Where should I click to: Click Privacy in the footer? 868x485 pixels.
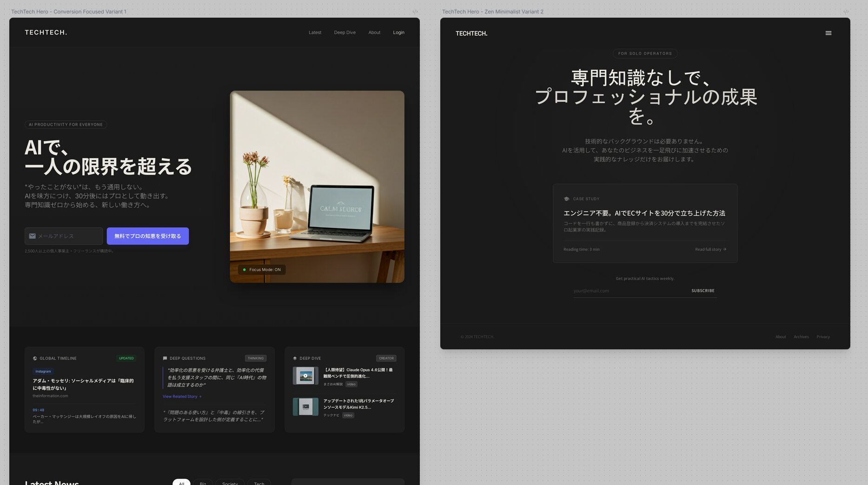pos(823,337)
